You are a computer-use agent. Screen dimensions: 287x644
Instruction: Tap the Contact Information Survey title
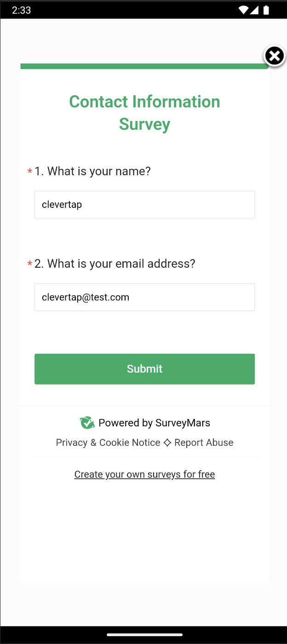coord(144,112)
